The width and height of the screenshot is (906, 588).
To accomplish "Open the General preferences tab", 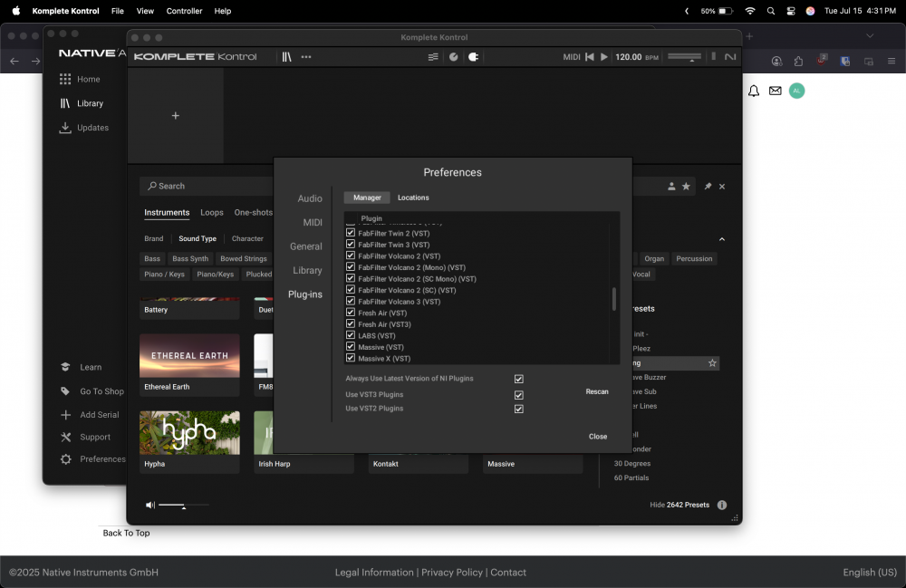I will click(305, 246).
